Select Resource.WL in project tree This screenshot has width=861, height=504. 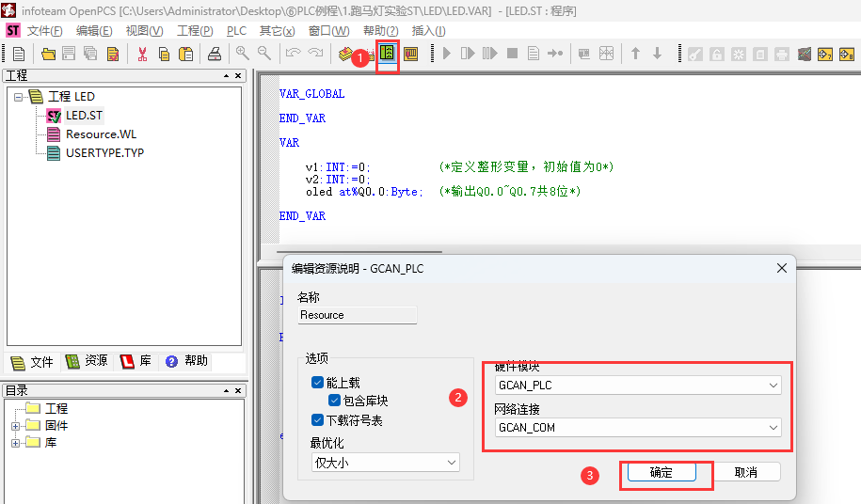101,134
